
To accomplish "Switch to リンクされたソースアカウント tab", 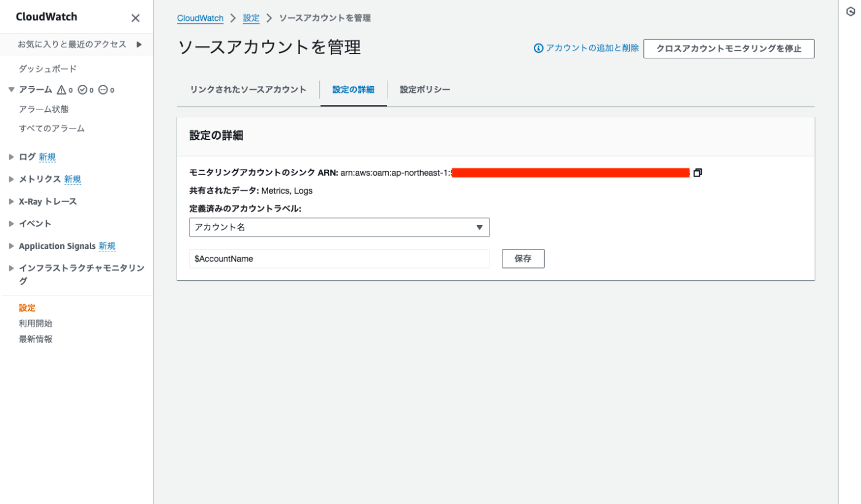I will pyautogui.click(x=248, y=90).
